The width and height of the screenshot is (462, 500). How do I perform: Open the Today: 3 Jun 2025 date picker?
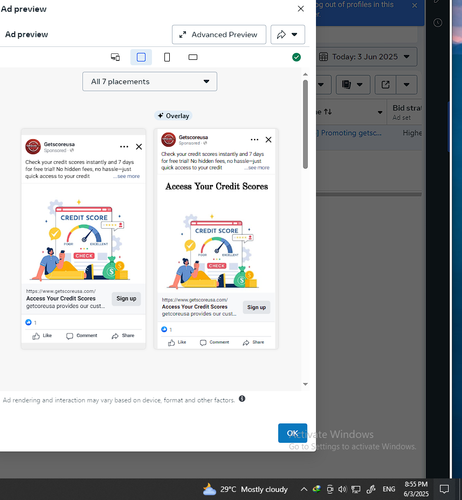pos(366,57)
